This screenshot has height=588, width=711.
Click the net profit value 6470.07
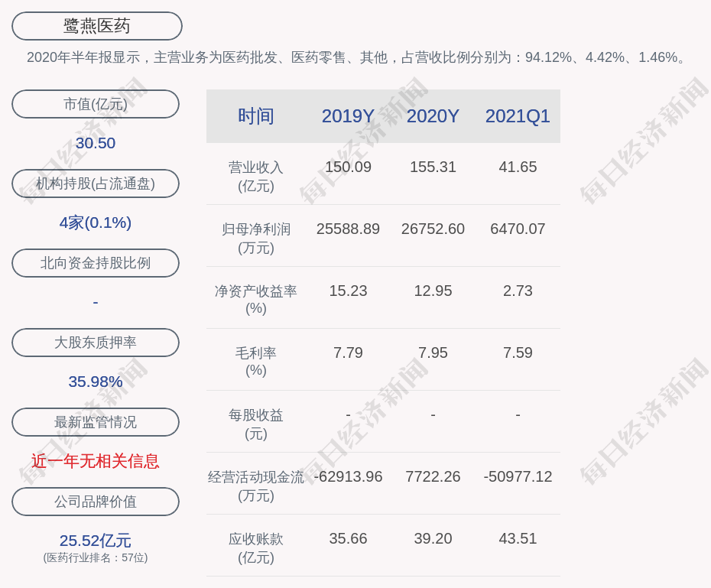point(518,229)
